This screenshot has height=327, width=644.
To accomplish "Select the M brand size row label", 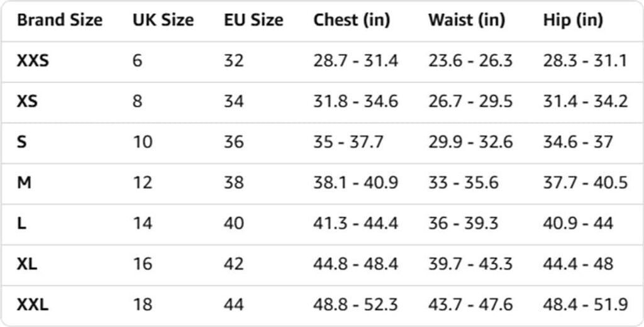I will pyautogui.click(x=23, y=182).
